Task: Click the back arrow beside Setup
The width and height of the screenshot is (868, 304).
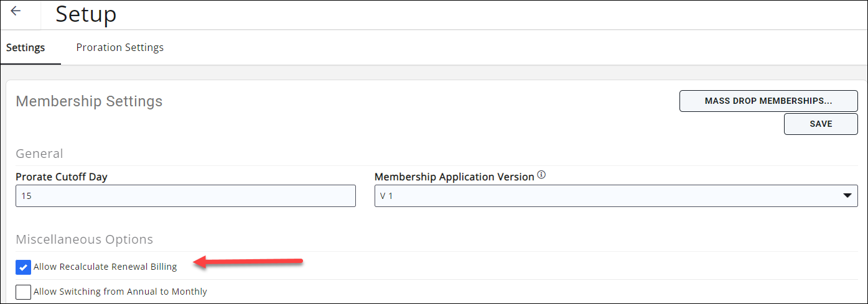Action: coord(16,11)
